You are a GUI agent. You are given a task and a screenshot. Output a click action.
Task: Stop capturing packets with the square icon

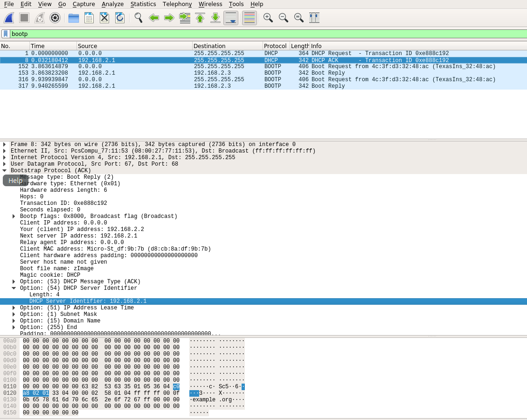point(24,18)
